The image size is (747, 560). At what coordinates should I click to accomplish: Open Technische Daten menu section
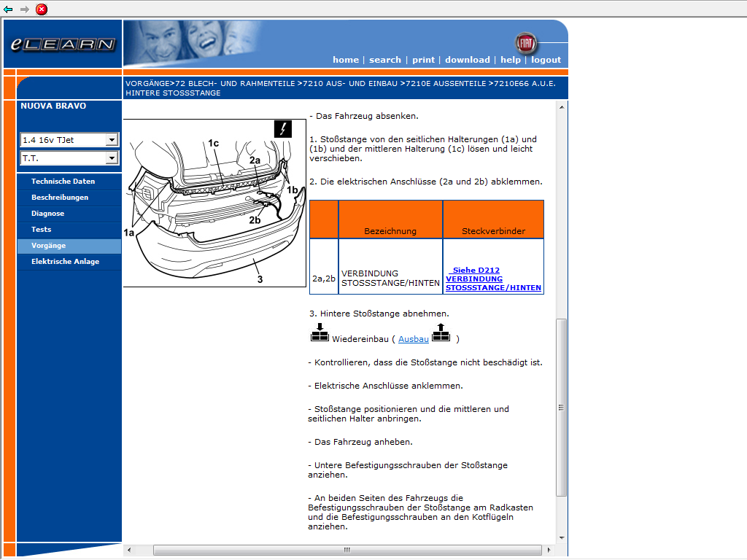63,182
